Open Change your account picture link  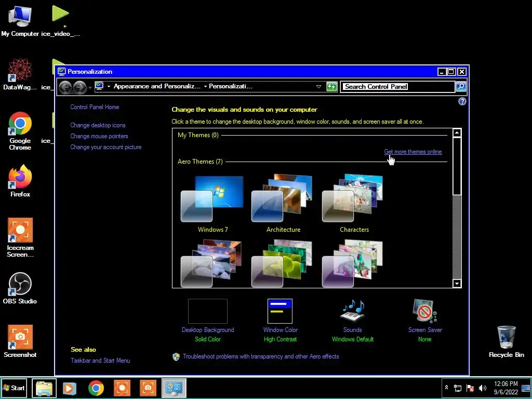pyautogui.click(x=106, y=147)
